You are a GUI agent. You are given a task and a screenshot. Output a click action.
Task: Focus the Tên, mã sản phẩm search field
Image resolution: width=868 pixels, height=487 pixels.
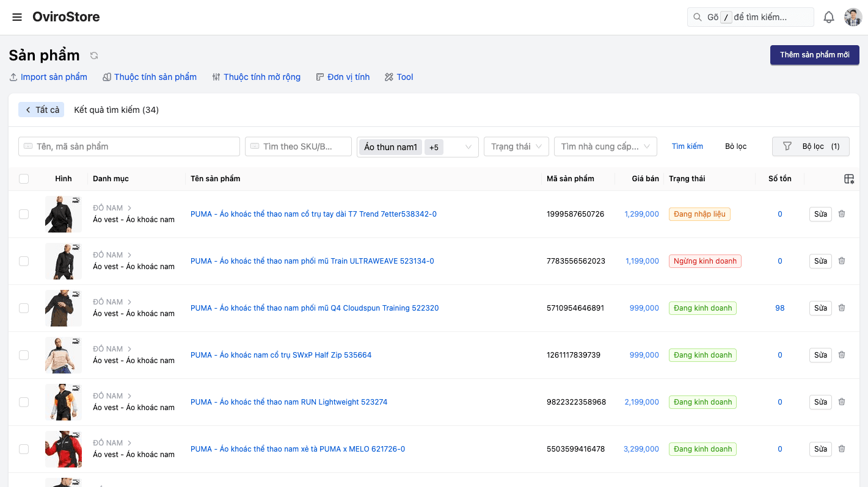[129, 146]
